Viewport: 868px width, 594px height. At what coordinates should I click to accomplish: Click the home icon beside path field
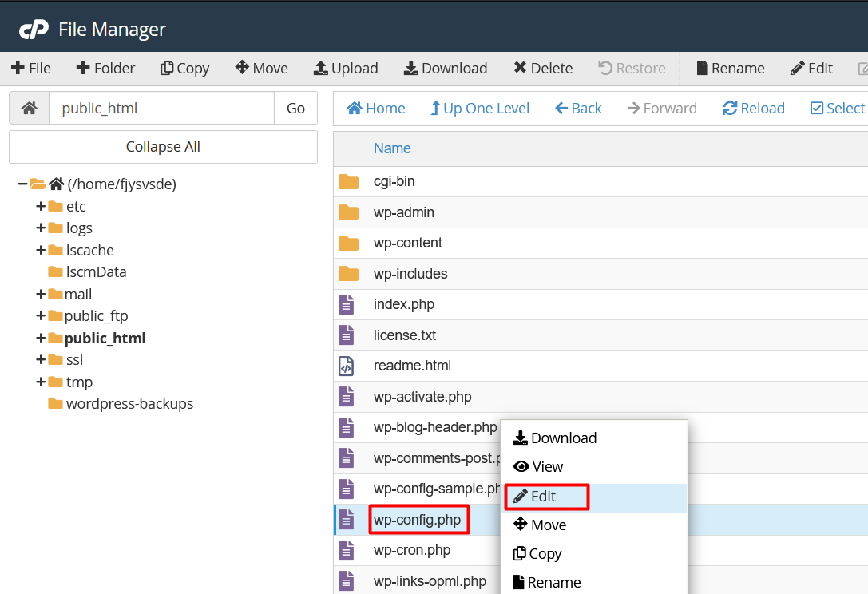coord(30,108)
